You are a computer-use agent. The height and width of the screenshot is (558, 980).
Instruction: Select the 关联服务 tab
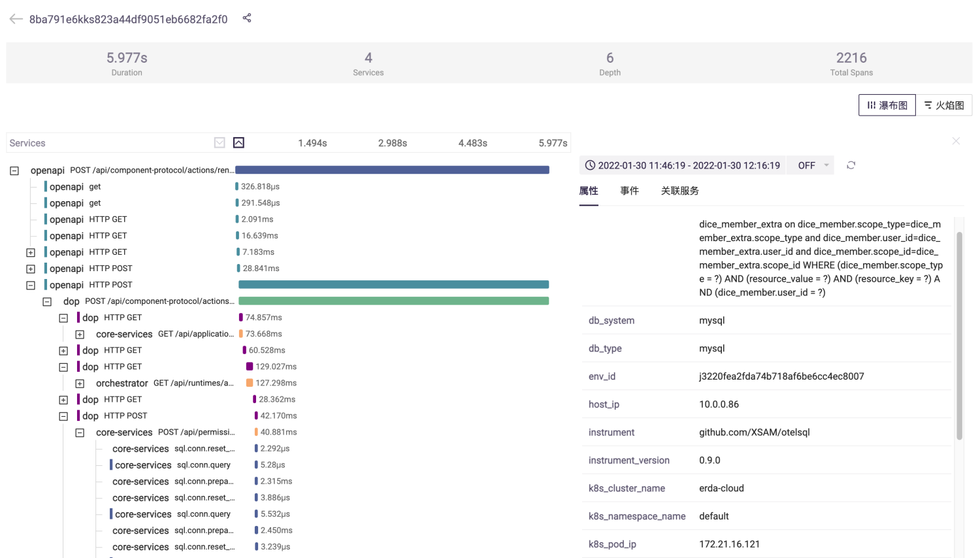(680, 191)
